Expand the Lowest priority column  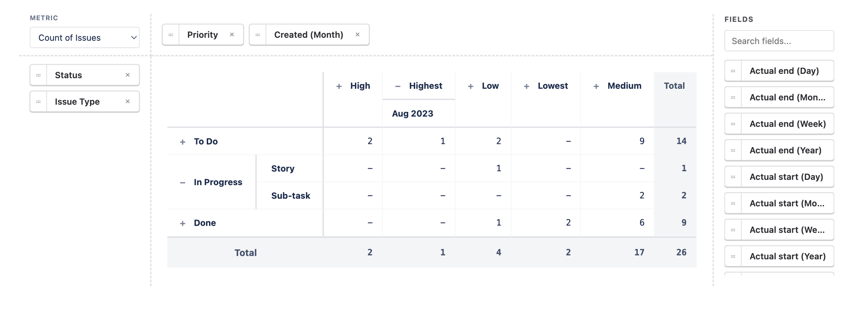526,86
